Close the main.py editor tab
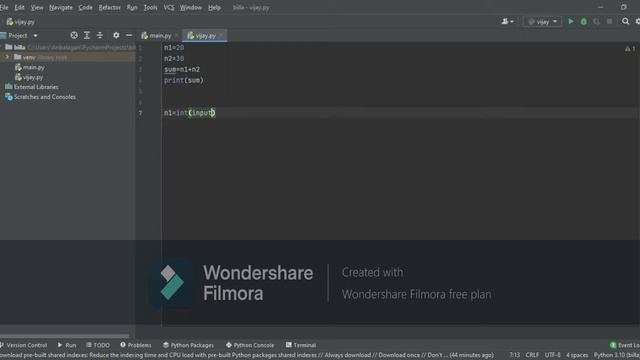The width and height of the screenshot is (640, 360). [x=176, y=36]
